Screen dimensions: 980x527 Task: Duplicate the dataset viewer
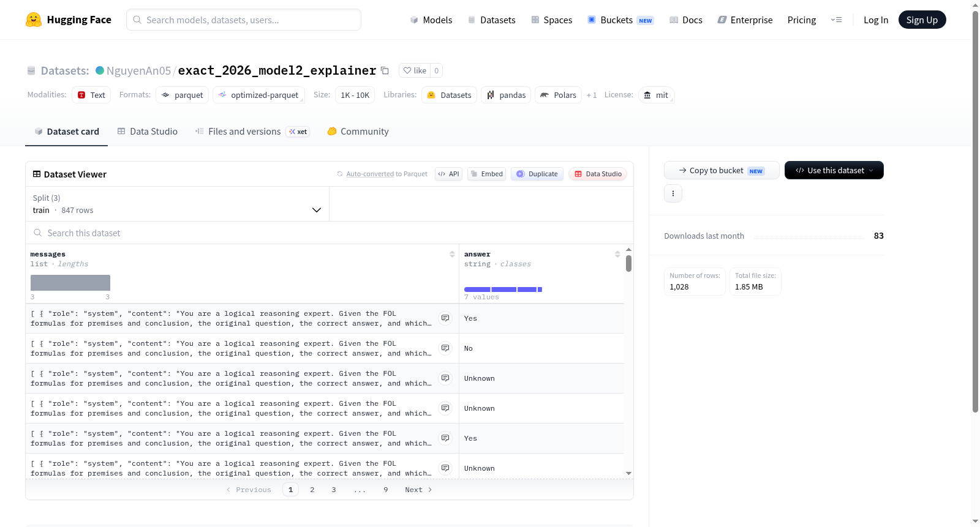coord(537,174)
